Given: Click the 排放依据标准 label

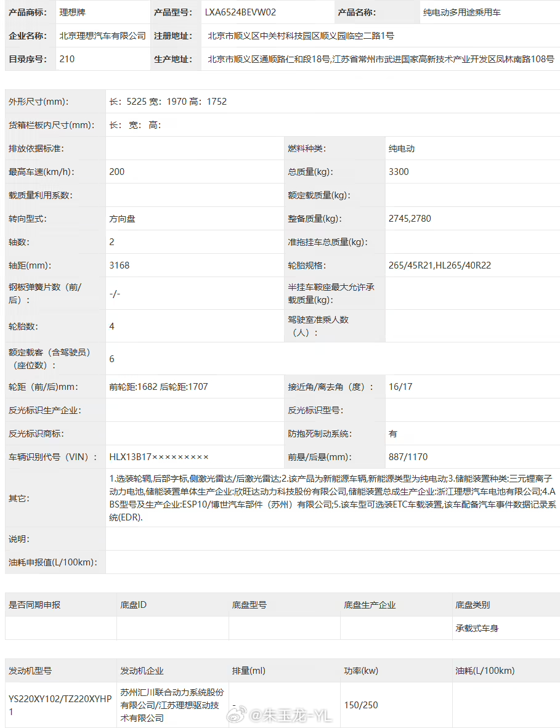Looking at the screenshot, I should tap(36, 148).
